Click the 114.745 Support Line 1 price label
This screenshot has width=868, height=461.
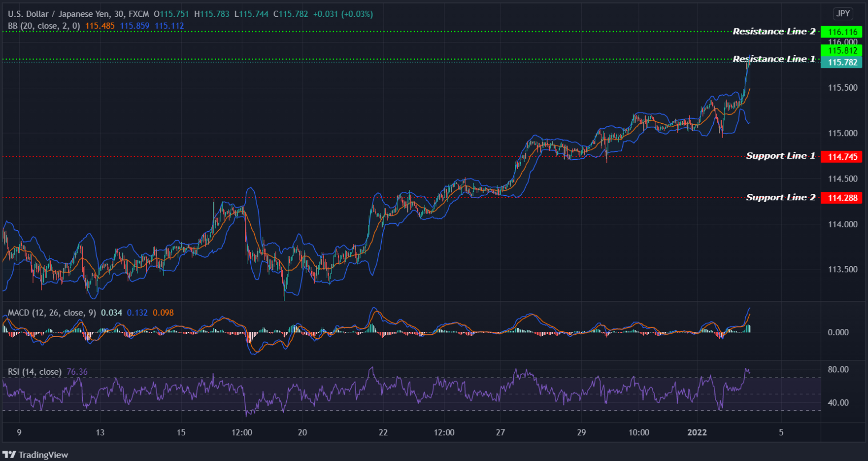841,156
